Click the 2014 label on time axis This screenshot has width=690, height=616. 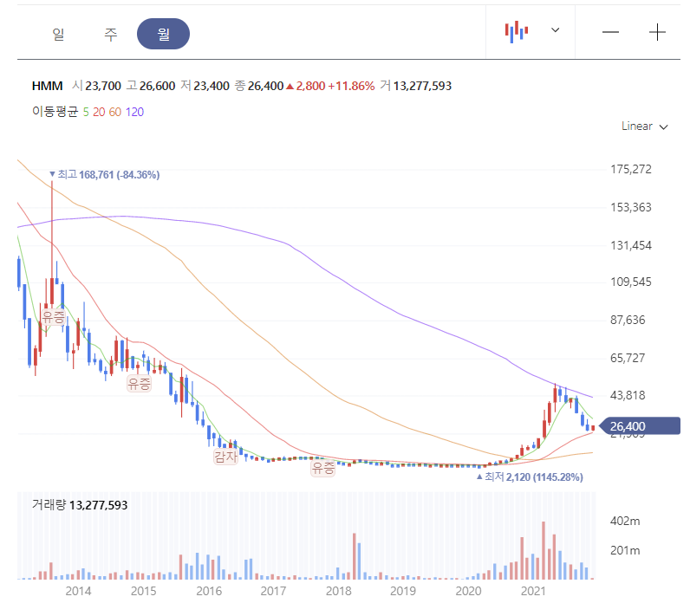[x=78, y=591]
